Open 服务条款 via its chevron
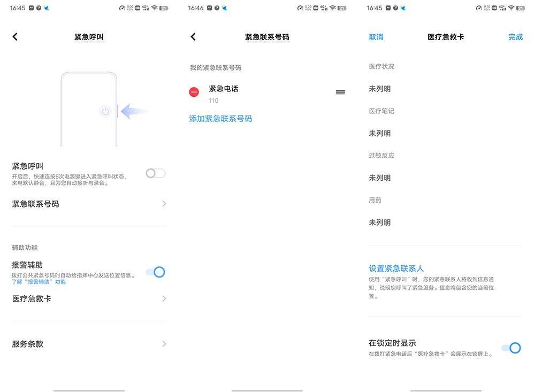 pos(164,343)
